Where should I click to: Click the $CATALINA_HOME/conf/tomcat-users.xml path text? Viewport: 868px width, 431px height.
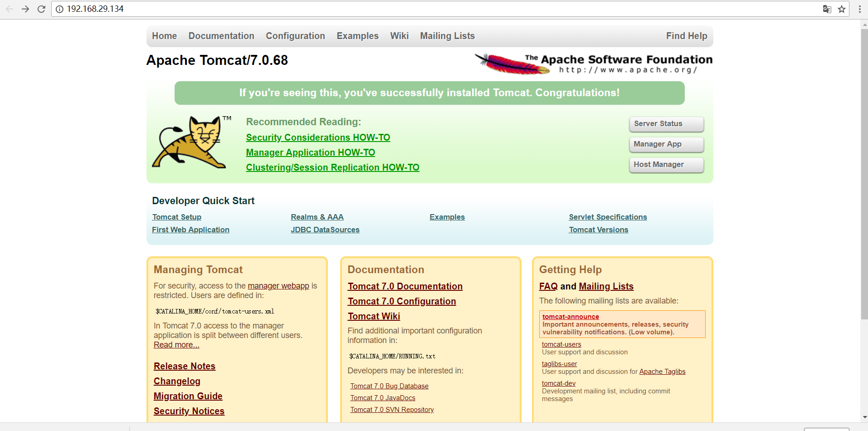coord(215,311)
